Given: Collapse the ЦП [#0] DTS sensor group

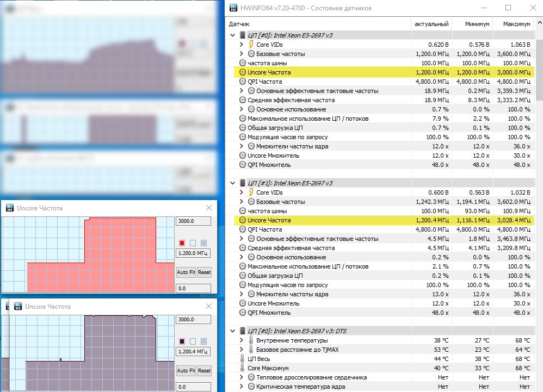Looking at the screenshot, I should pyautogui.click(x=233, y=331).
